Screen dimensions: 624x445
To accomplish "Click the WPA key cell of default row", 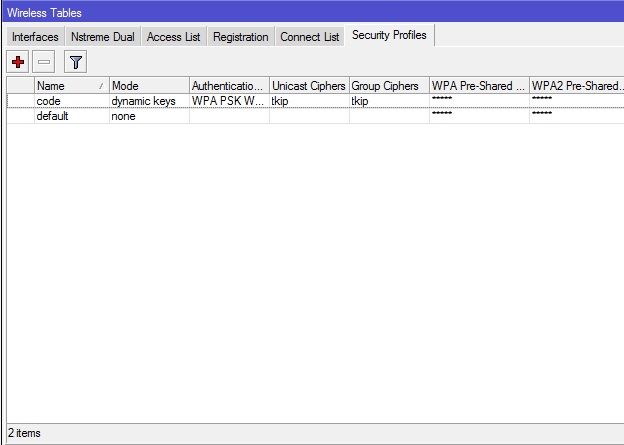I will point(479,116).
